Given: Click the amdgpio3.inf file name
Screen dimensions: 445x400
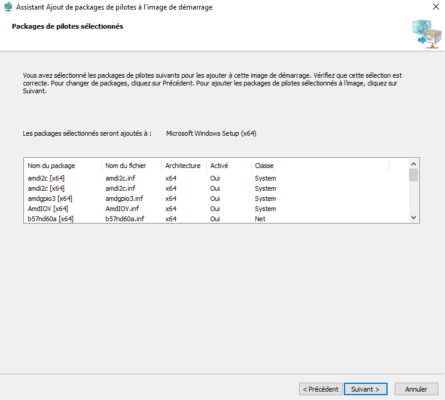Looking at the screenshot, I should click(x=124, y=199).
